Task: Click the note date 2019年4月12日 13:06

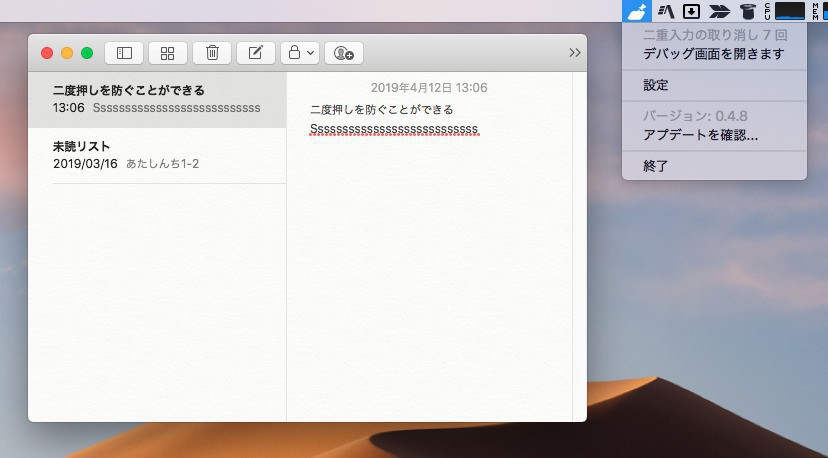Action: (x=429, y=88)
